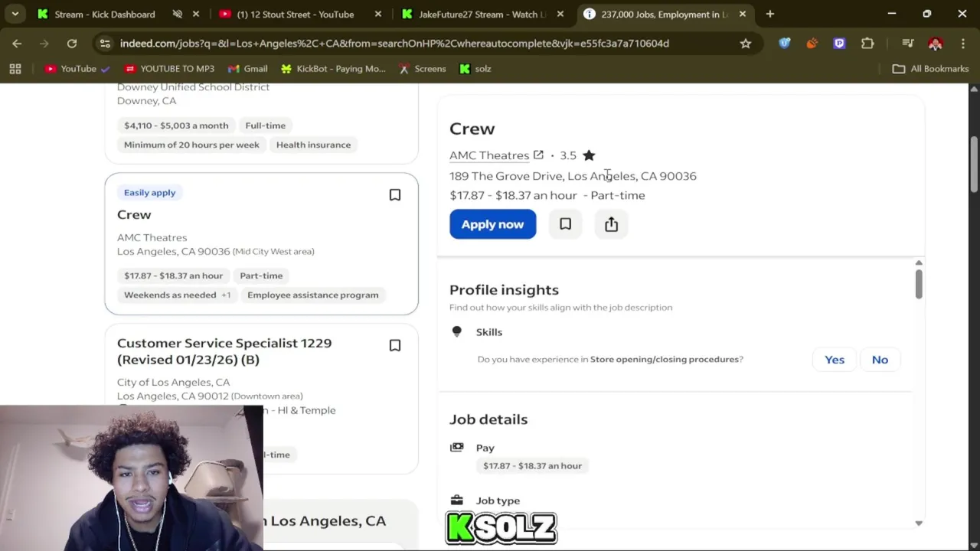Click job details pane scrollbar thumb
Viewport: 980px width, 551px height.
918,283
